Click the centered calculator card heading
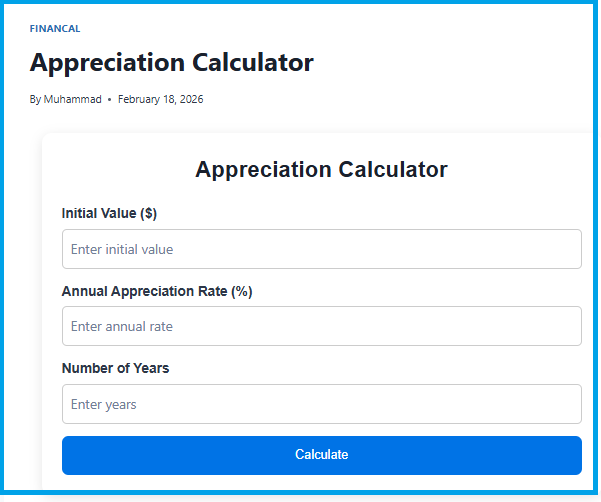 [x=321, y=169]
